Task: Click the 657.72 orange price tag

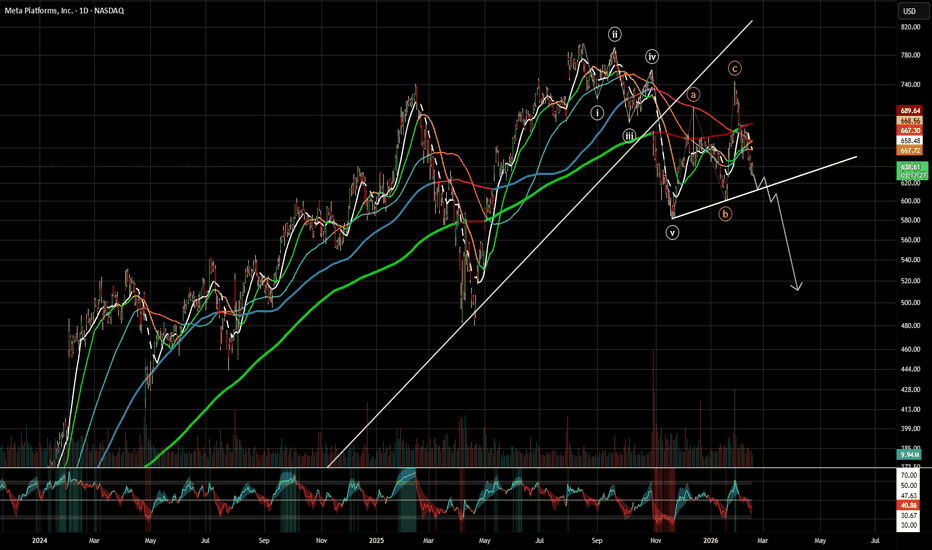Action: [x=910, y=150]
